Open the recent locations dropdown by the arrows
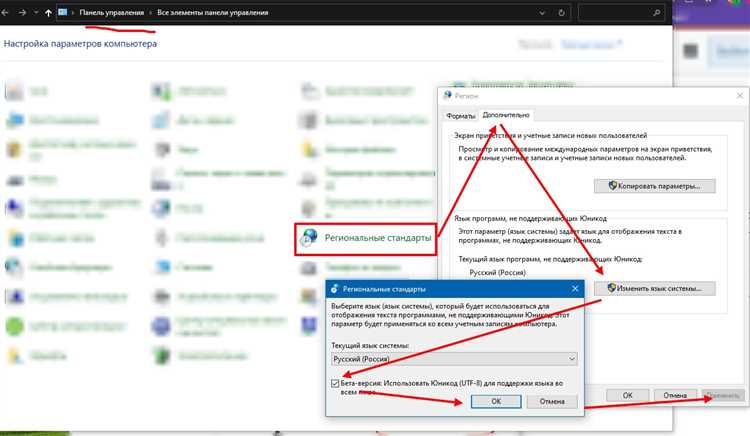The image size is (750, 436). click(x=36, y=13)
